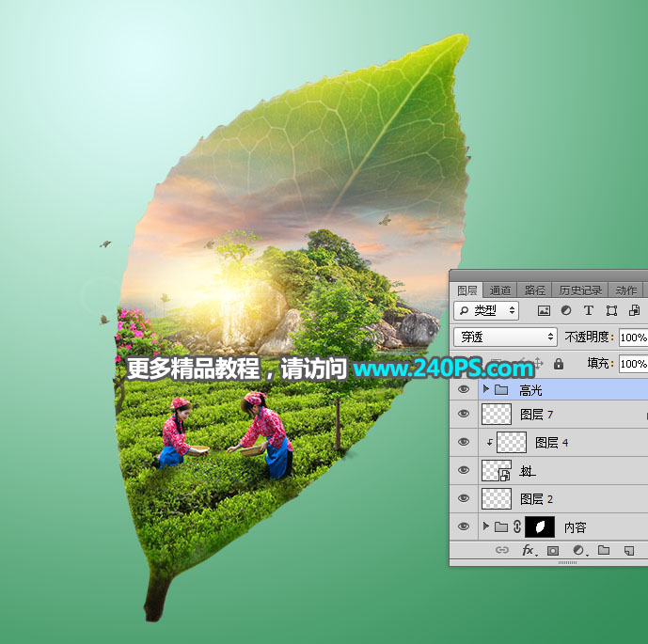Select the layer named 图层 7
This screenshot has height=644, width=648.
536,415
